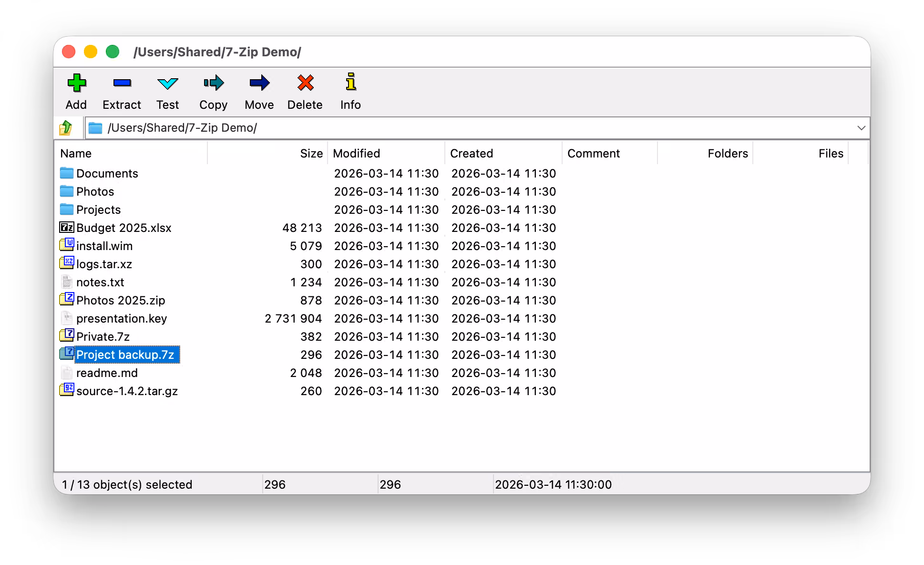Image resolution: width=924 pixels, height=565 pixels.
Task: Open the path history dropdown arrow
Action: 861,128
